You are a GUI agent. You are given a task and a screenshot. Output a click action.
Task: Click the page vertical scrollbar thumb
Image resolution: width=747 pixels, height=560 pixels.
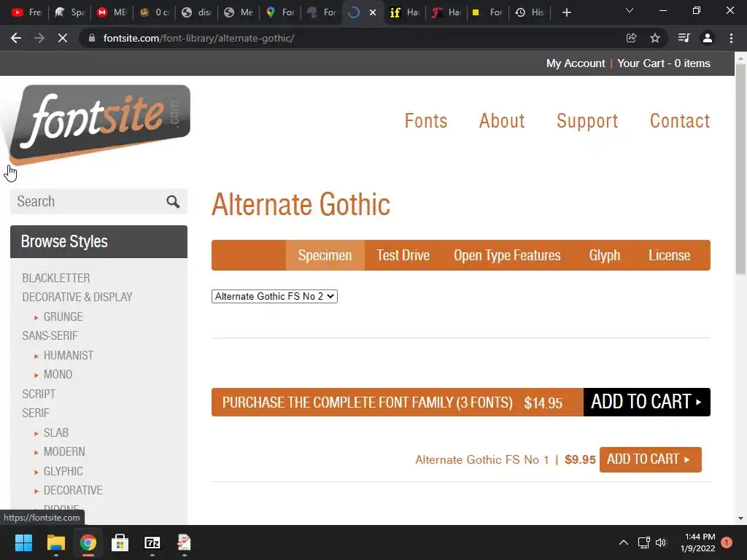(x=740, y=169)
